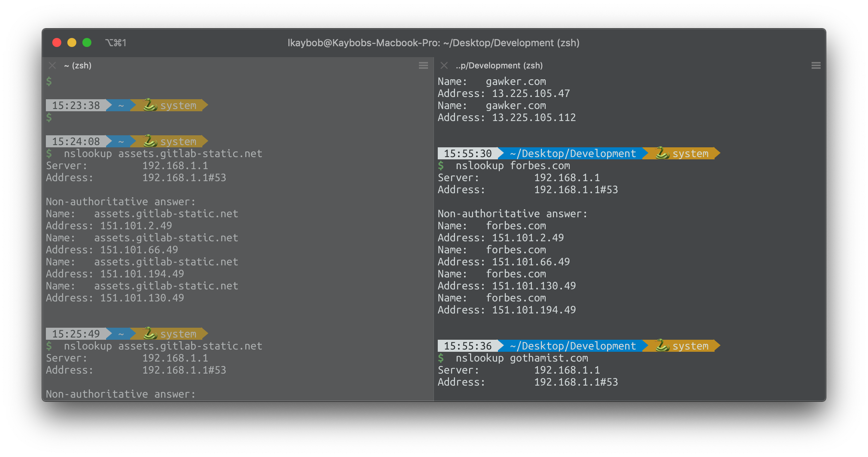Open the left pane's hamburger menu

click(423, 65)
